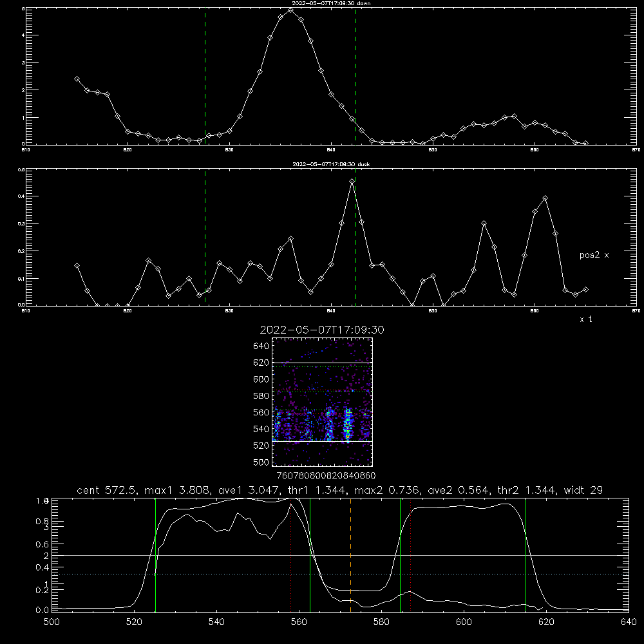This screenshot has height=644, width=644.
Task: Click the 'x t' label below the dusk plot
Action: coord(585,319)
